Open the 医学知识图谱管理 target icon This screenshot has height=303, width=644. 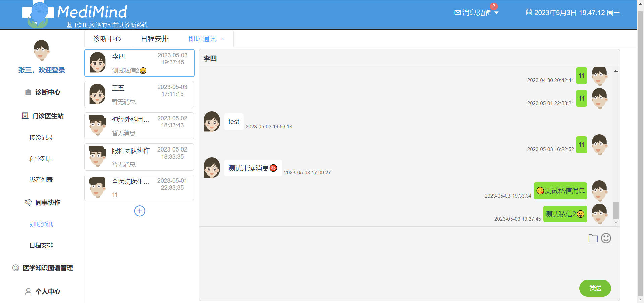pos(15,268)
